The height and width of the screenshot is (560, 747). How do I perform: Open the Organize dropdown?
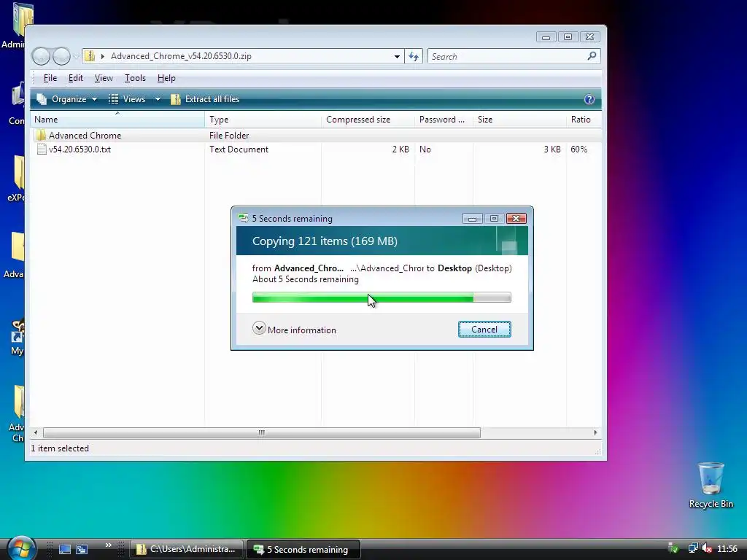tap(67, 99)
